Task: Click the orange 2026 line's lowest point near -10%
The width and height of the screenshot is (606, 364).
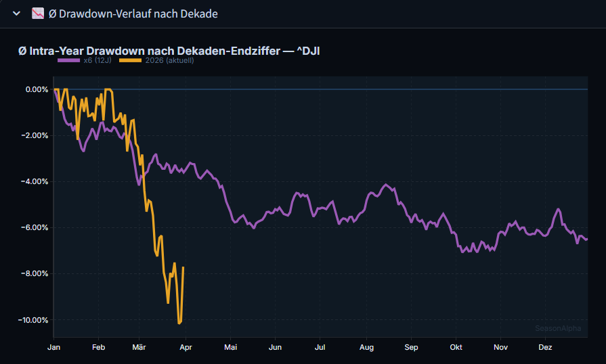Action: pyautogui.click(x=179, y=323)
